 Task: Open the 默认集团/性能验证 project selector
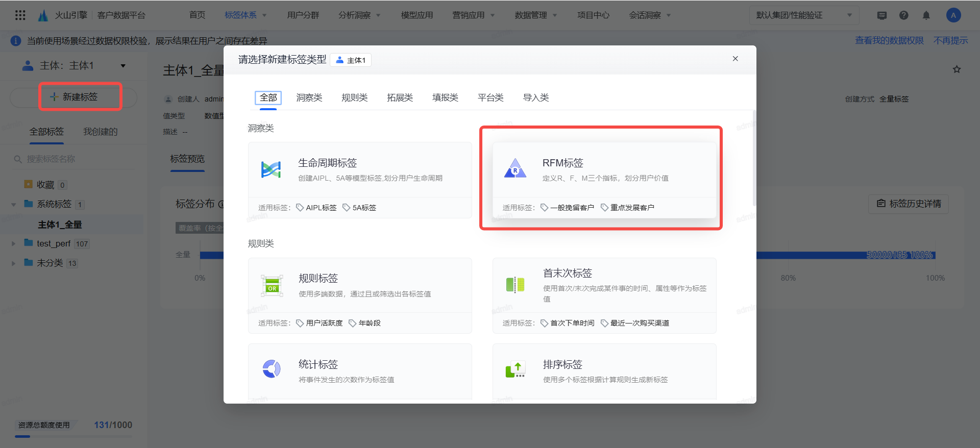click(x=804, y=15)
